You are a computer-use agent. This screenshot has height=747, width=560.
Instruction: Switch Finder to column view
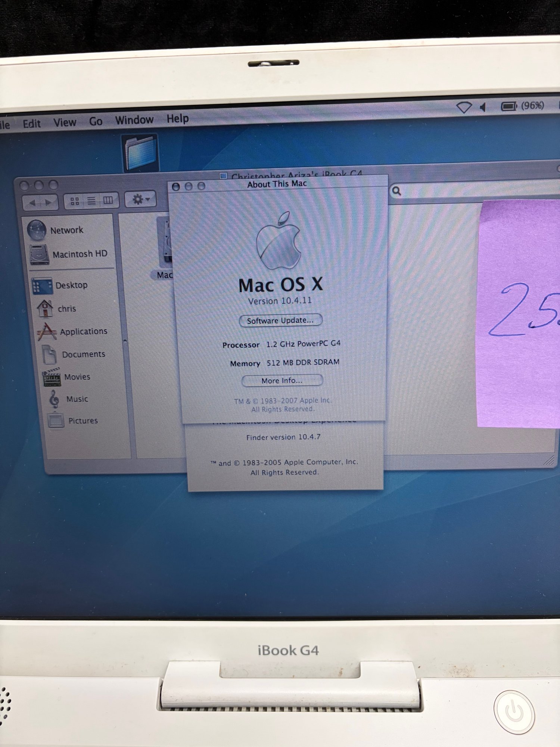108,201
